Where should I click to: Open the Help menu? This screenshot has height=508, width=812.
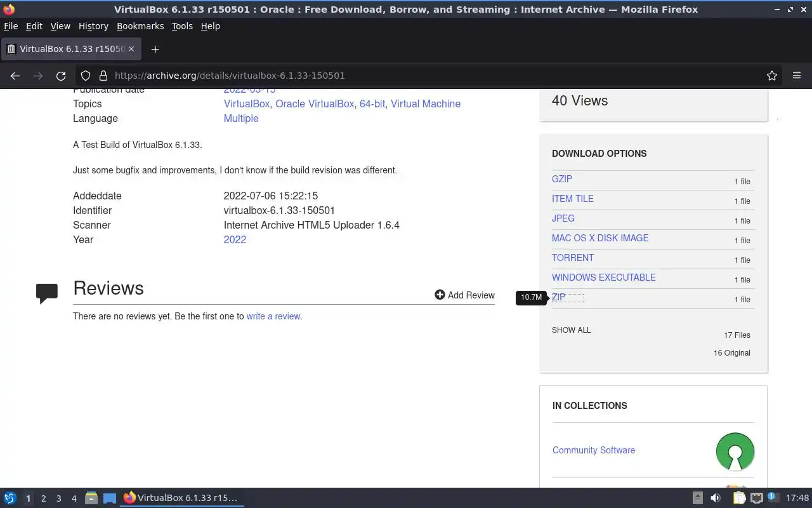pyautogui.click(x=210, y=26)
